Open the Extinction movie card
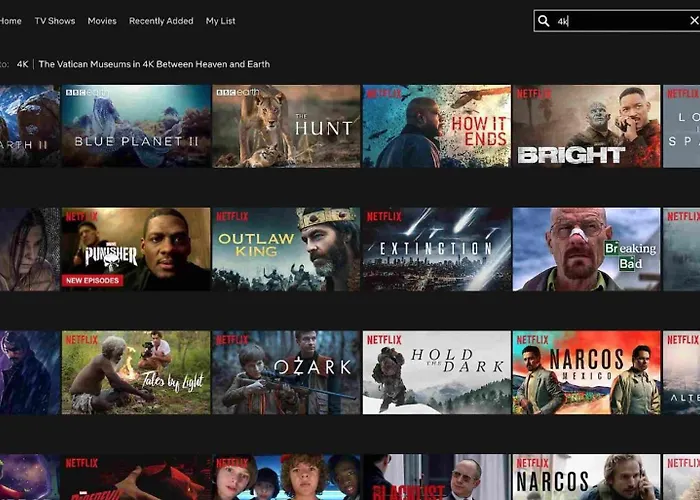The image size is (700, 500). [437, 249]
